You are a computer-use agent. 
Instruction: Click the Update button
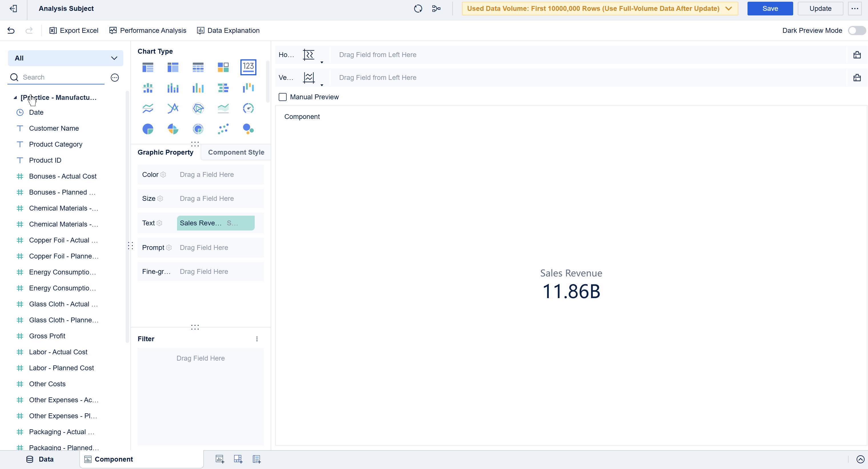tap(821, 9)
